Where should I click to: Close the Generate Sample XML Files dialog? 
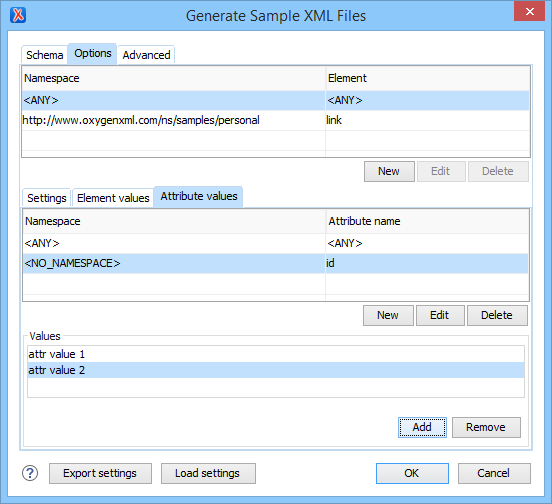tap(529, 12)
